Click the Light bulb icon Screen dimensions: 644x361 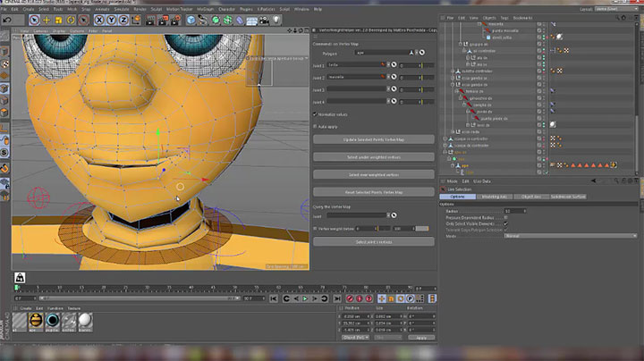276,20
